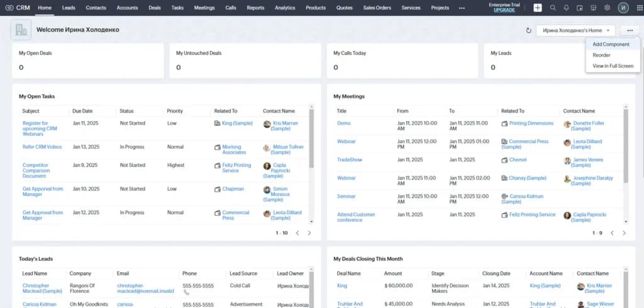
Task: Open the quick create plus icon
Action: (x=538, y=8)
